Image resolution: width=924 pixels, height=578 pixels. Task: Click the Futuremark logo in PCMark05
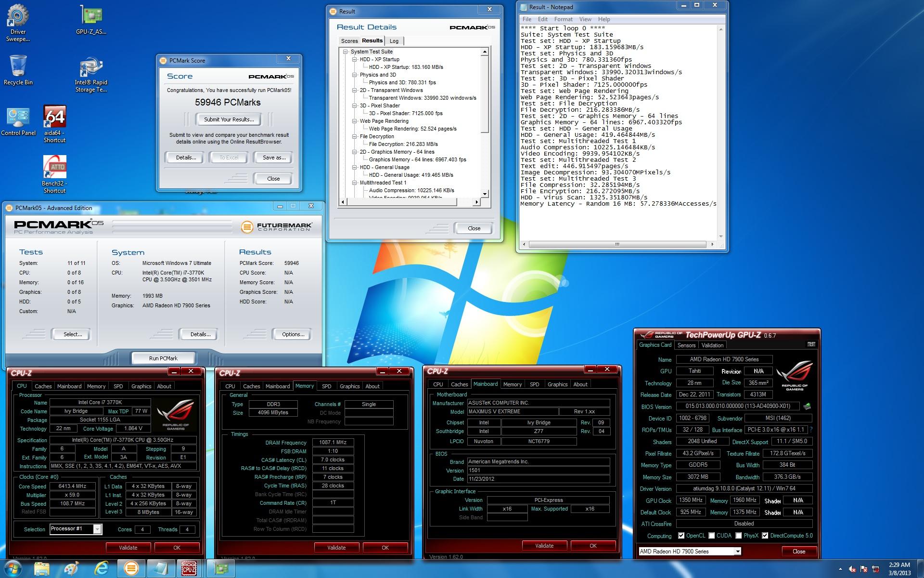[x=276, y=226]
